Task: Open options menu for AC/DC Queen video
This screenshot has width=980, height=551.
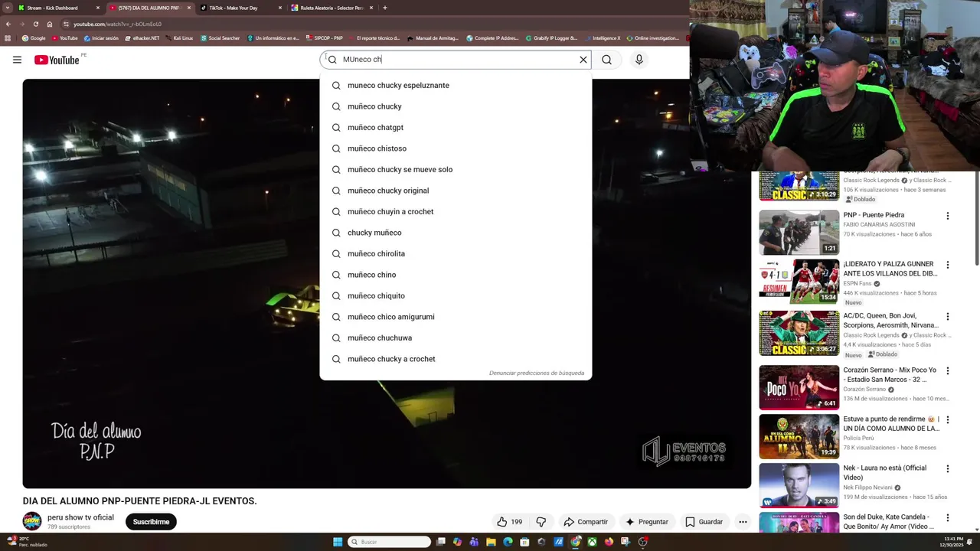Action: (947, 316)
